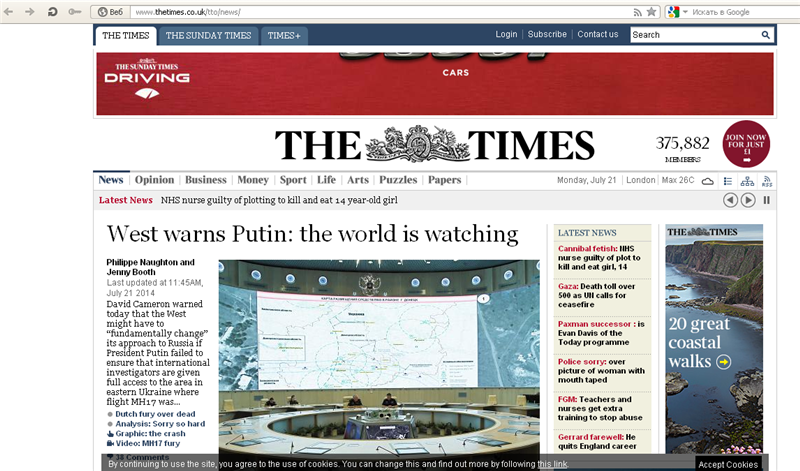Viewport: 800px width, 471px height.
Task: Open the Contact us link
Action: pos(597,34)
